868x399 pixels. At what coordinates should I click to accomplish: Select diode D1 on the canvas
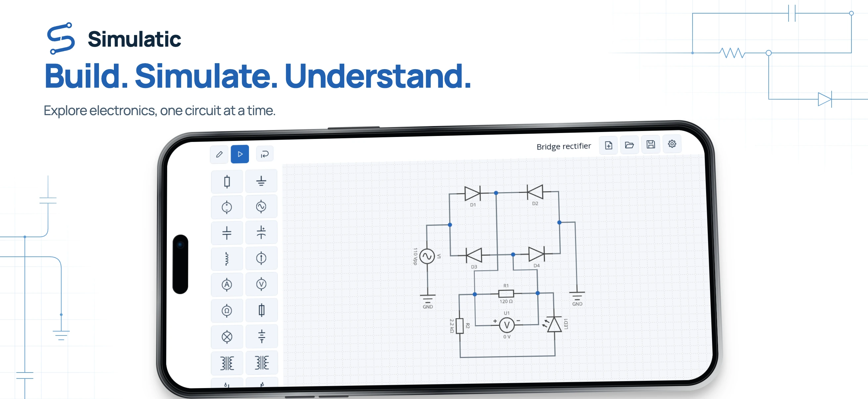point(472,194)
